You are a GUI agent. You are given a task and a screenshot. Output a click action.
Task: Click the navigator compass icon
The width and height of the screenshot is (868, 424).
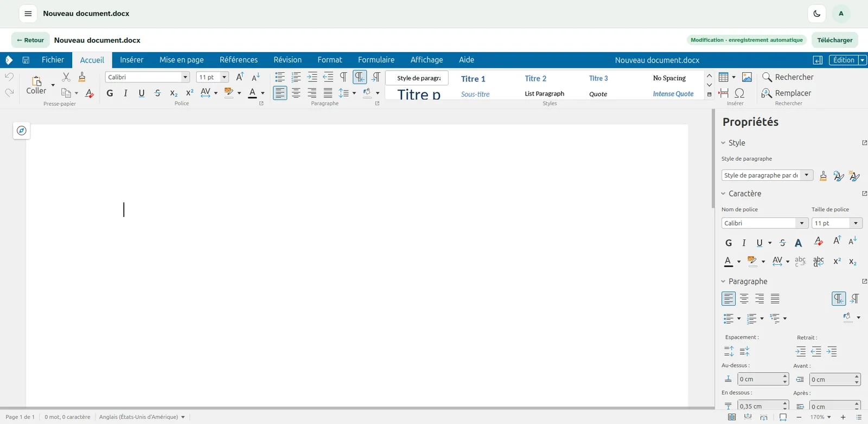(x=21, y=130)
